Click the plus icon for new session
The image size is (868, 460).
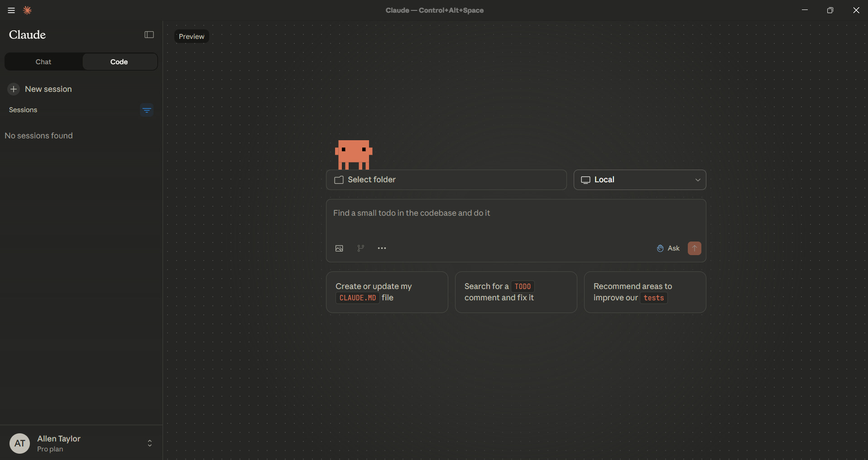pyautogui.click(x=14, y=89)
